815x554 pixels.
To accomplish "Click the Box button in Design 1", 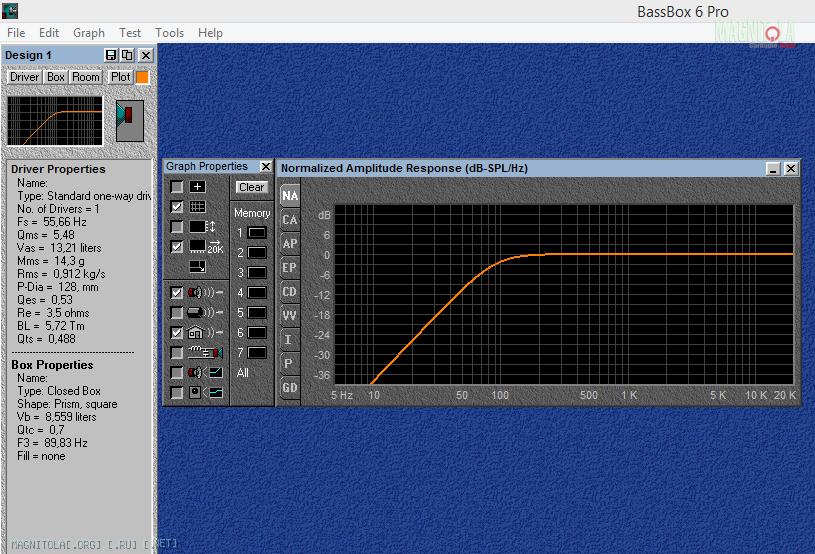I will click(56, 77).
